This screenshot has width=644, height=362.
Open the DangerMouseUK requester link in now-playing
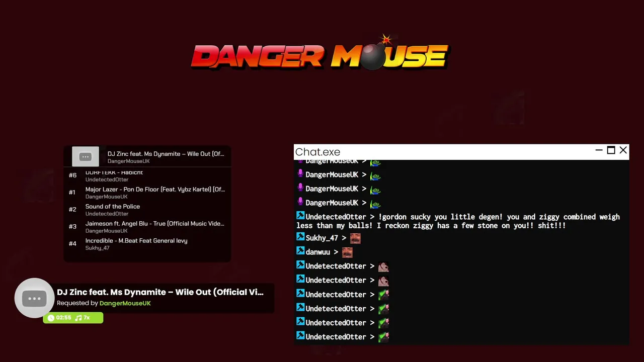(x=125, y=303)
